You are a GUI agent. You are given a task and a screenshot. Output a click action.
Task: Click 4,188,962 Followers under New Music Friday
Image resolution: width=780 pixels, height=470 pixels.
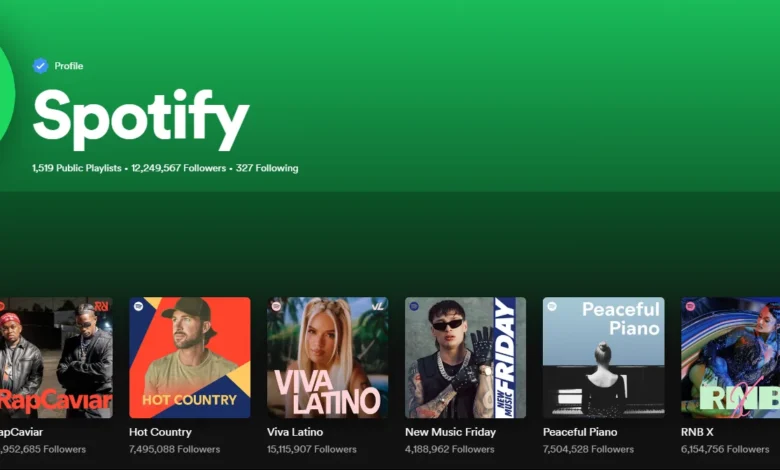450,449
